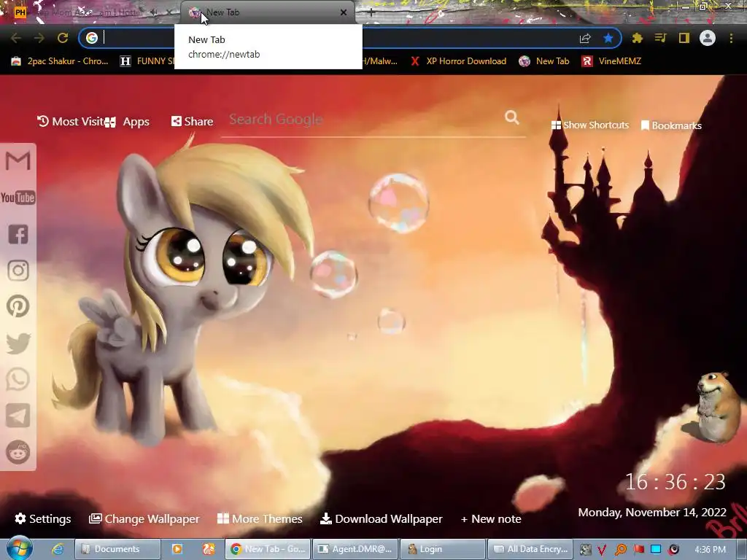
Task: Mute the first tab audio icon
Action: coord(154,13)
